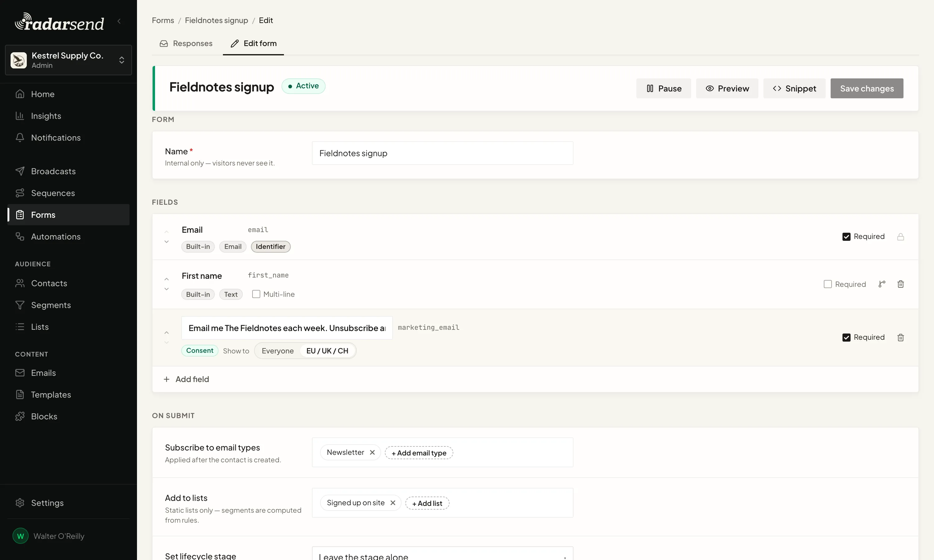Viewport: 934px width, 560px height.
Task: Switch to the Responses tab
Action: [x=186, y=43]
